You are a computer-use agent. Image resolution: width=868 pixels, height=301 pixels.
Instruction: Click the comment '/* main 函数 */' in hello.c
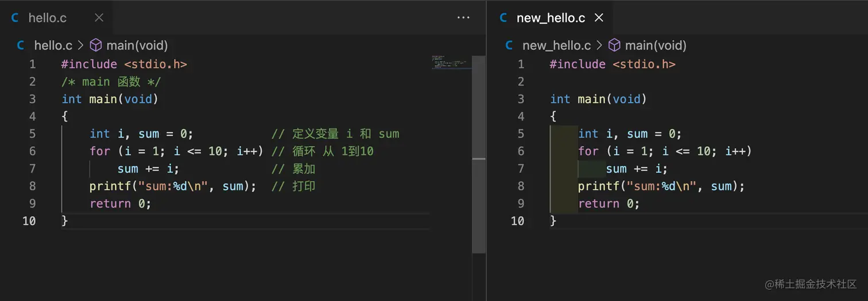(x=111, y=81)
